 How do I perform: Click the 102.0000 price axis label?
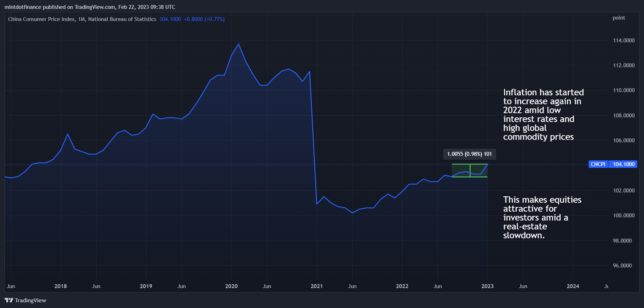624,191
